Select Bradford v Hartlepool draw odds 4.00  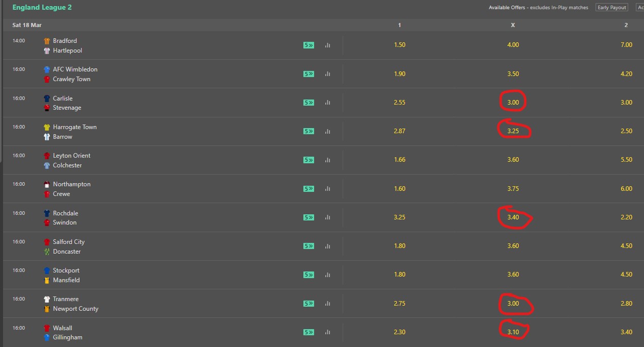click(x=513, y=45)
